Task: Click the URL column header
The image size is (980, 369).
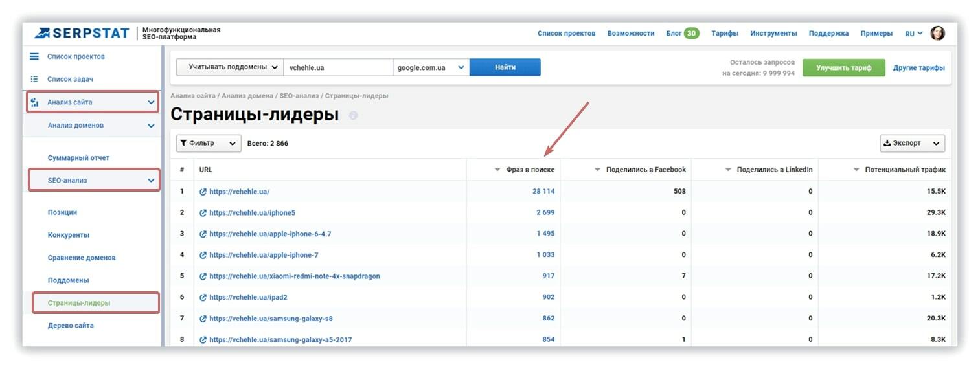Action: 206,170
